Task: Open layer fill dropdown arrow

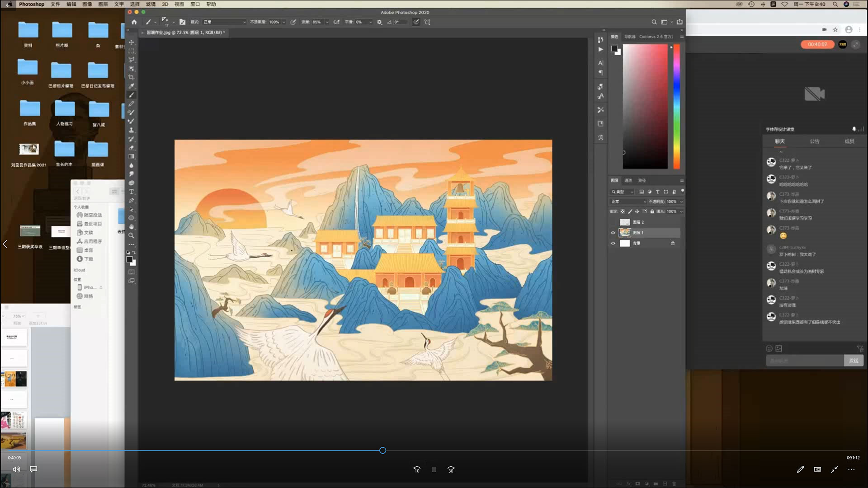Action: (681, 211)
